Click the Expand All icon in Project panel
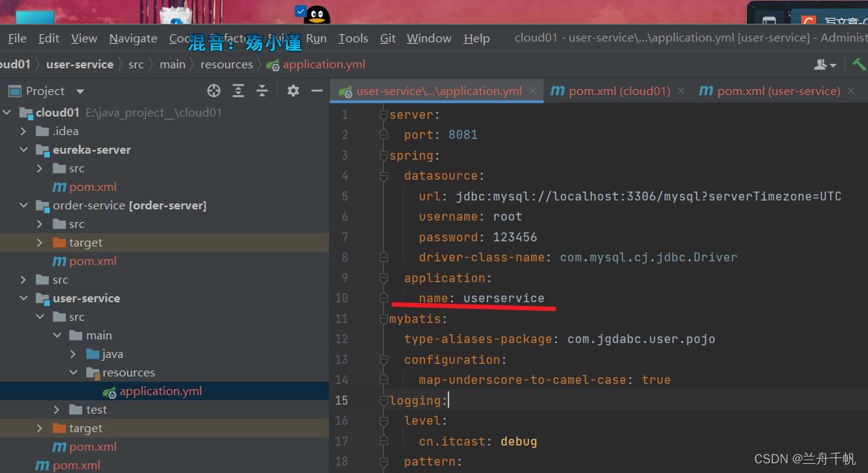This screenshot has width=868, height=473. [238, 91]
